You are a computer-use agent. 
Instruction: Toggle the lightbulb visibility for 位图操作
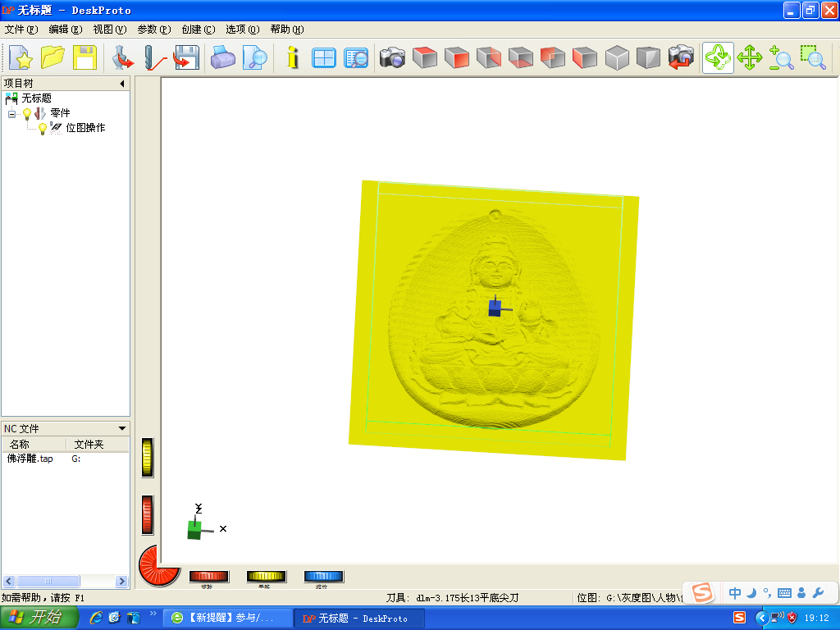tap(43, 129)
